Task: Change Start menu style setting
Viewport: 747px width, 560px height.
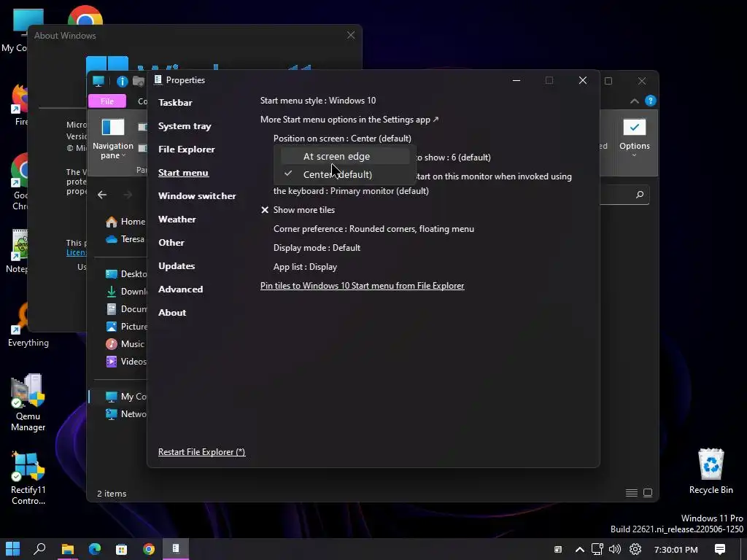Action: click(x=318, y=101)
